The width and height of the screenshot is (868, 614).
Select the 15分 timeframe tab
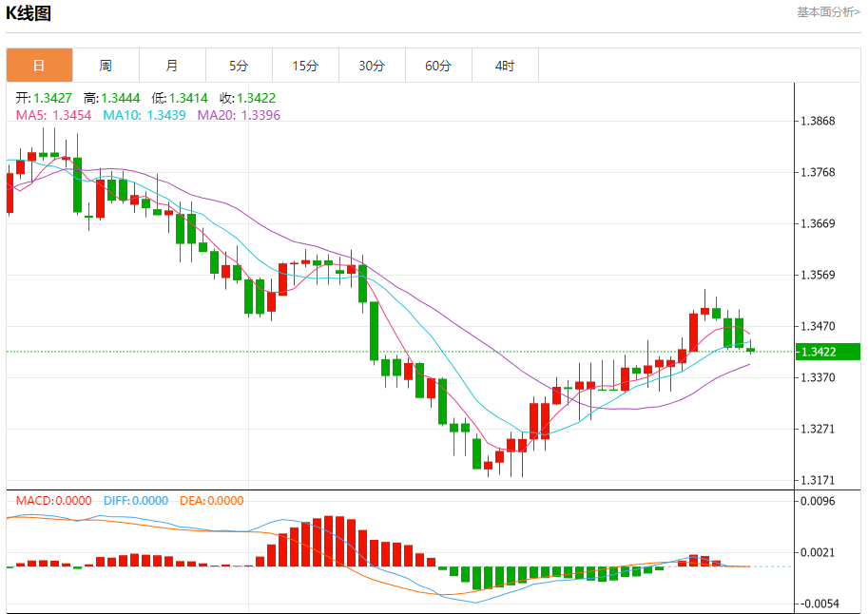[x=305, y=66]
